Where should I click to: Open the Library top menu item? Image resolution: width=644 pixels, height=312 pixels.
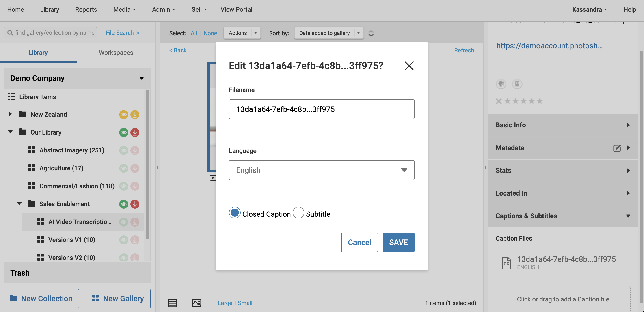(x=50, y=9)
